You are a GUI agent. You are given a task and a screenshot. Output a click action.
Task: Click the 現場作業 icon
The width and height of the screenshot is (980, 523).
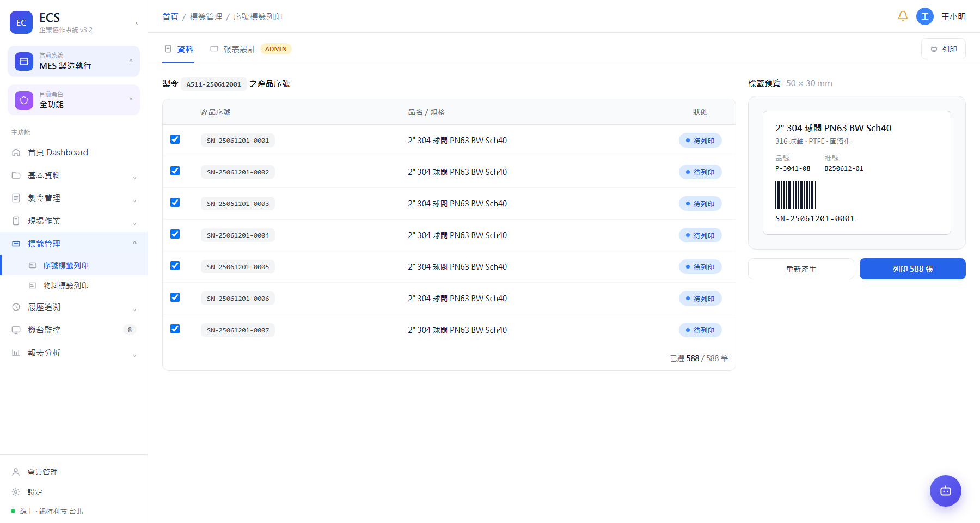16,221
